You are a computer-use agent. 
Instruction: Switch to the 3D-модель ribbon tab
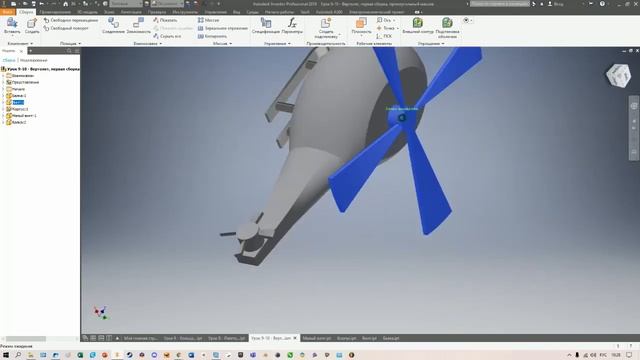87,12
